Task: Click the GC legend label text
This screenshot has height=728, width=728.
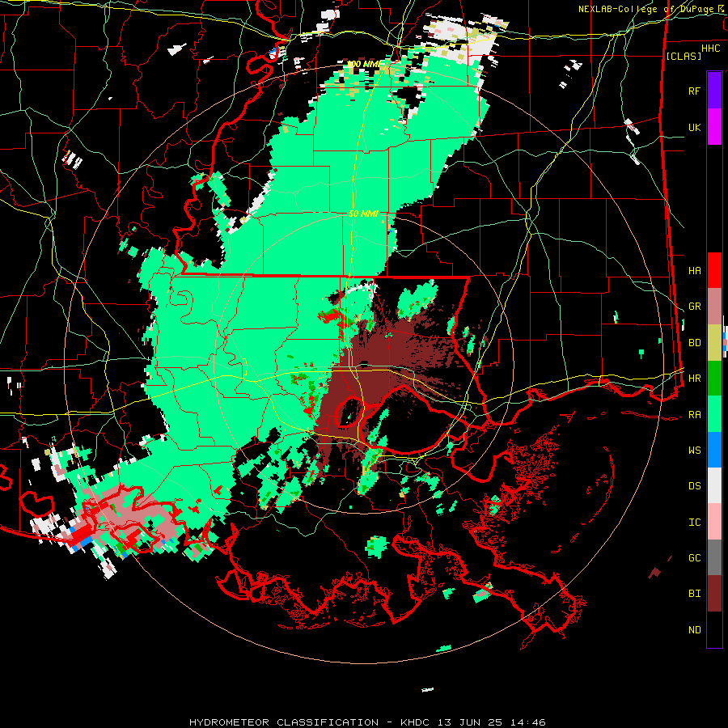Action: [695, 558]
